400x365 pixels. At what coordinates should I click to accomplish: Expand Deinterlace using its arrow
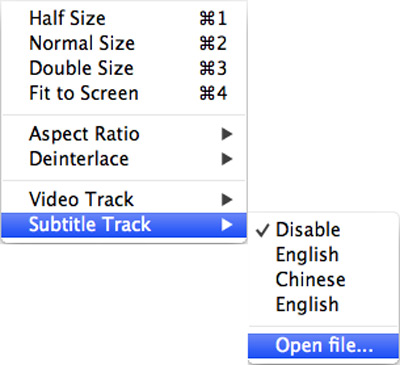227,159
